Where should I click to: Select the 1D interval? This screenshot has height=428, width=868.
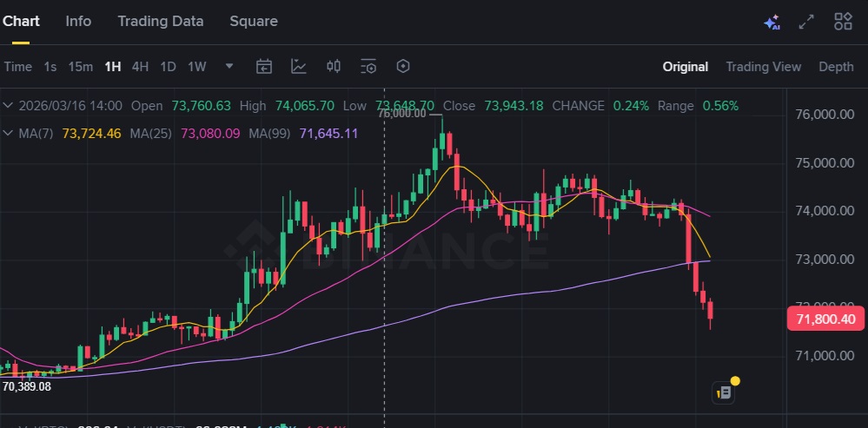click(x=168, y=67)
